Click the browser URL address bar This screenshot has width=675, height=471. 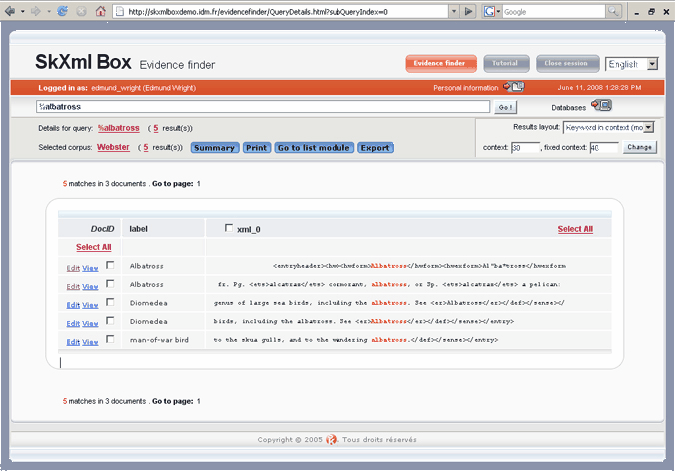point(282,12)
